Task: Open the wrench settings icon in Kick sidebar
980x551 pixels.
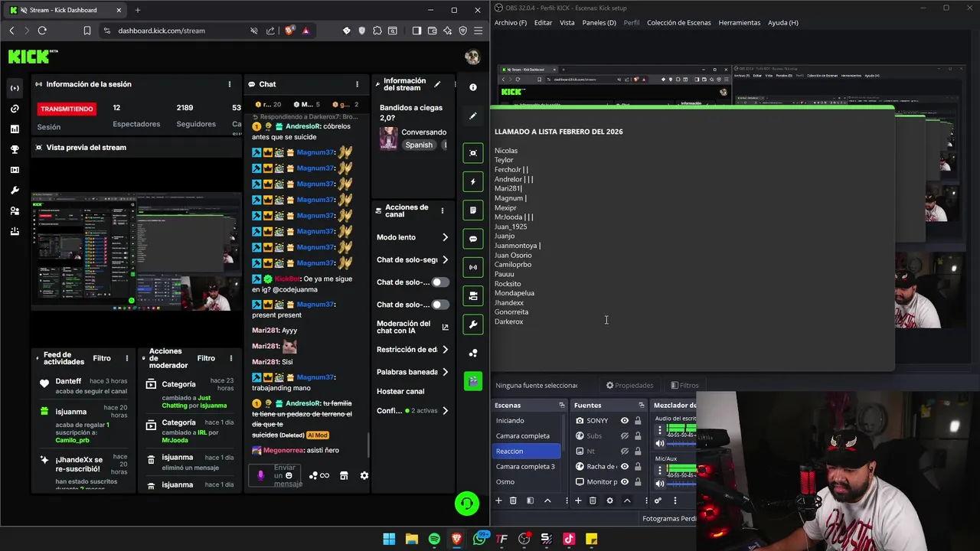Action: [15, 191]
